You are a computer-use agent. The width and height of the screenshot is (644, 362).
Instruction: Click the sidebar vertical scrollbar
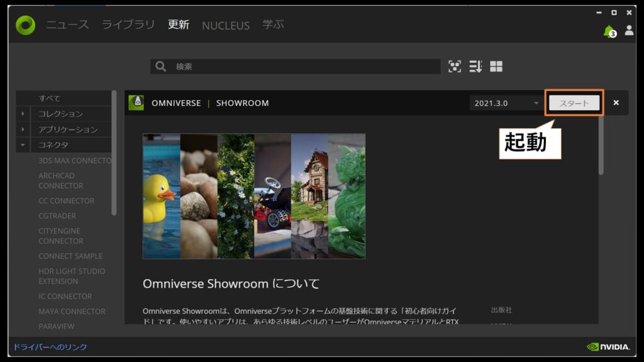114,153
